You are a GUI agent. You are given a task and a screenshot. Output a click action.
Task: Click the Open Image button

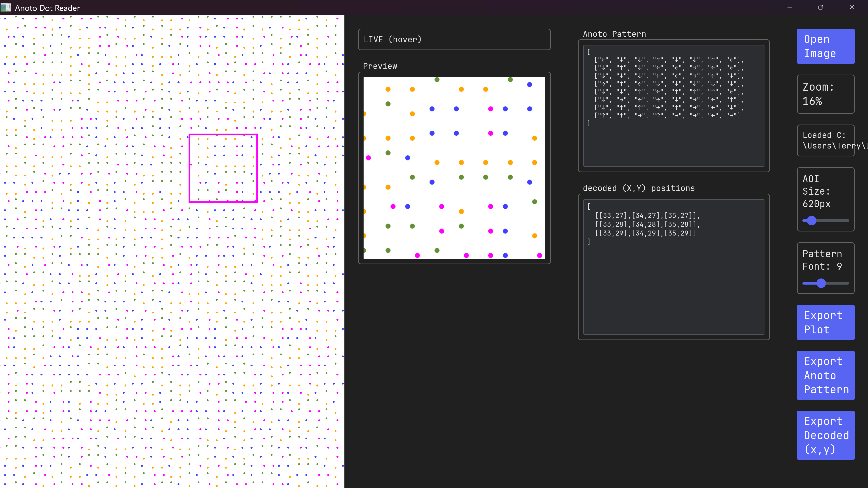click(x=825, y=46)
